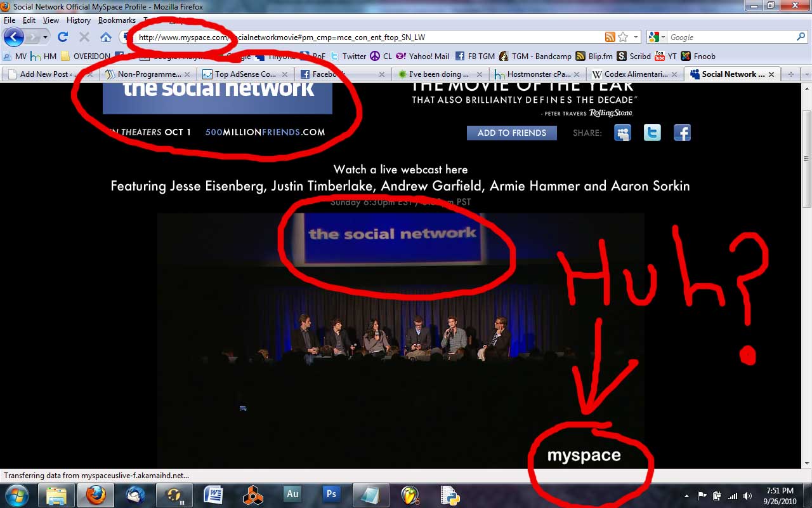Open the OVERIDON bookmarks folder
Viewport: 812px width, 508px height.
[85, 56]
